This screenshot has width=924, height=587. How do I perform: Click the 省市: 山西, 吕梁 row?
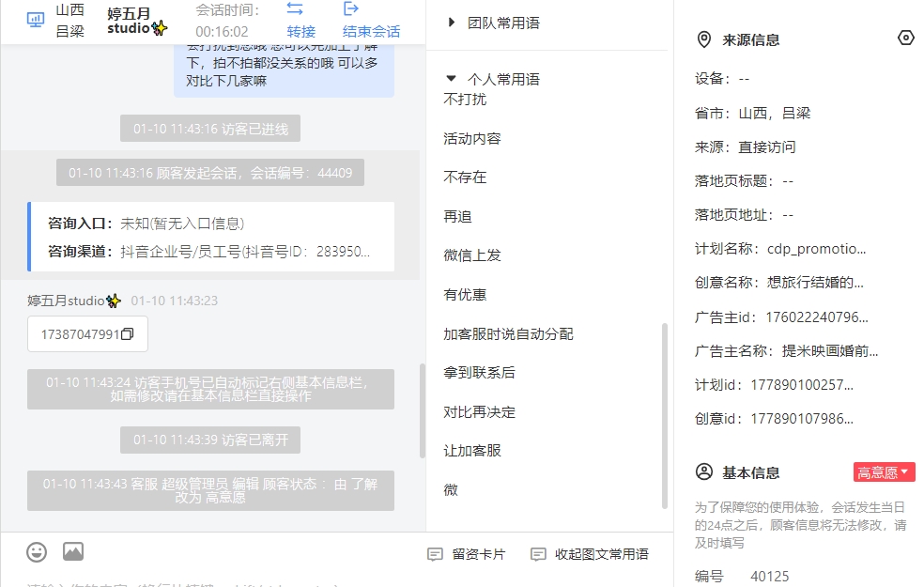752,113
